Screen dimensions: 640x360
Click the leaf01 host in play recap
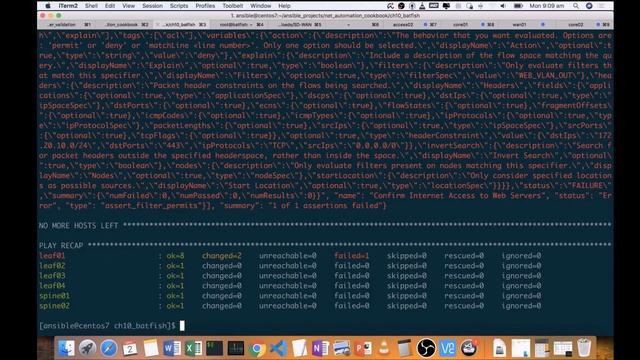pyautogui.click(x=52, y=256)
